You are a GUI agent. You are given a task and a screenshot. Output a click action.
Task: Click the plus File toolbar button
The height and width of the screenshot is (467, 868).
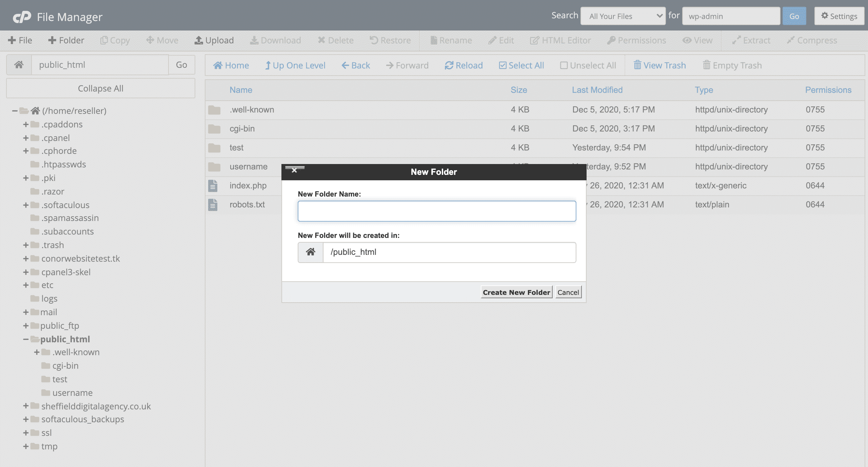tap(20, 40)
